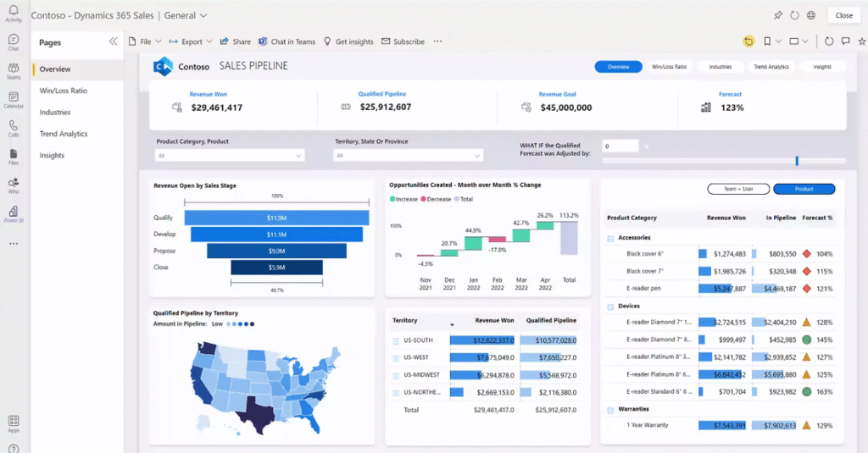Collapse the Warranties category
The image size is (868, 453).
610,410
